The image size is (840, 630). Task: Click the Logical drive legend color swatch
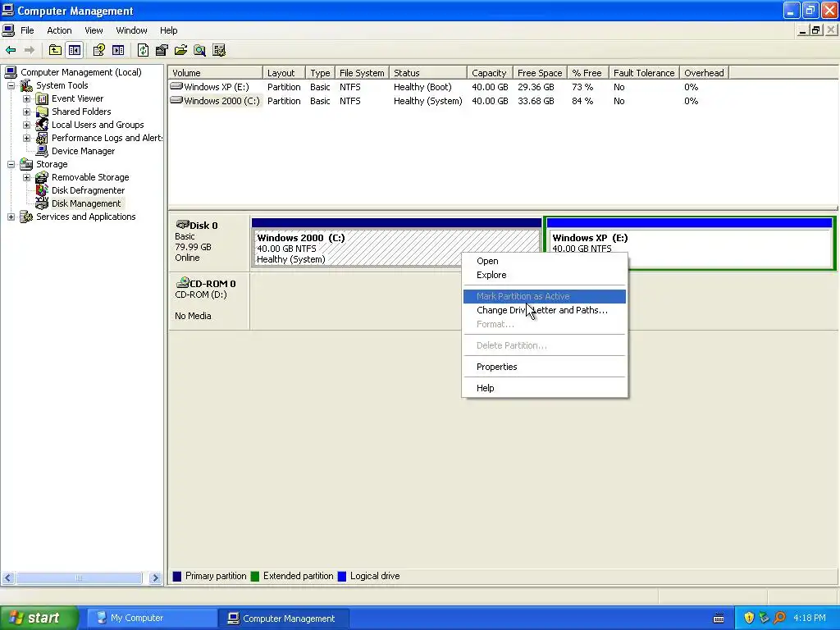342,577
